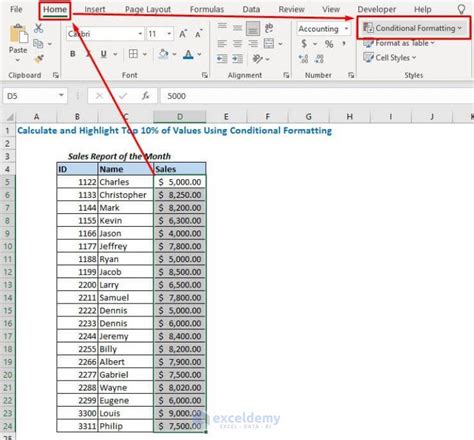474x440 pixels.
Task: Select row 10 header
Action: click(7, 246)
